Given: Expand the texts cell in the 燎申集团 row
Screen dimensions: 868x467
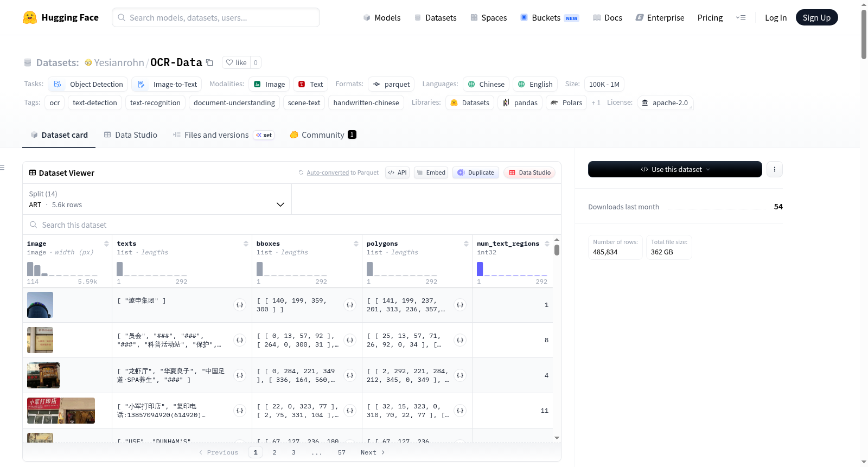Looking at the screenshot, I should [240, 305].
